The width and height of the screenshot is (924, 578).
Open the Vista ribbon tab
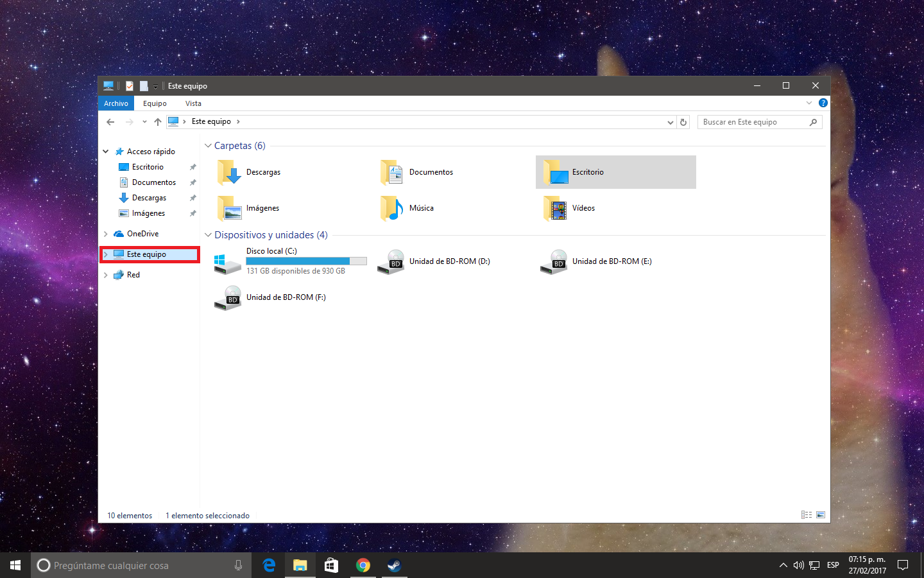tap(193, 103)
